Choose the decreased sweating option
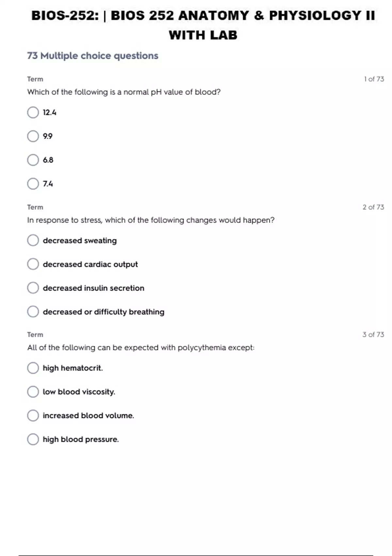 click(x=33, y=240)
